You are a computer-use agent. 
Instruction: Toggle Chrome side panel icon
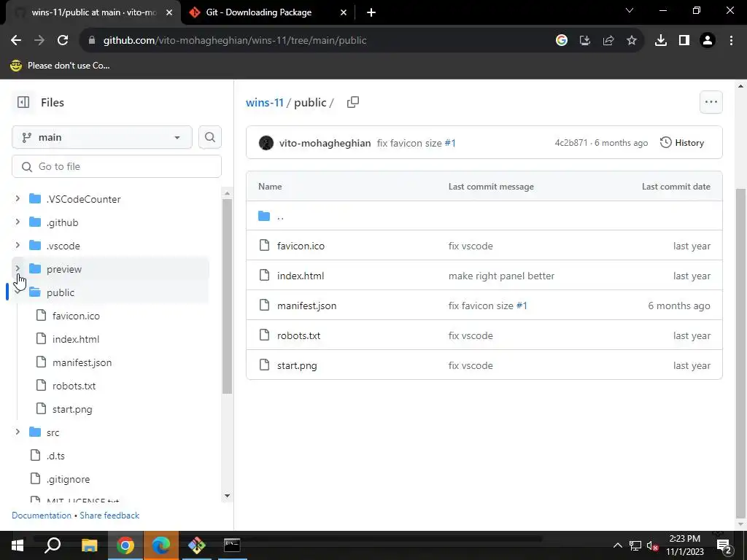(684, 41)
